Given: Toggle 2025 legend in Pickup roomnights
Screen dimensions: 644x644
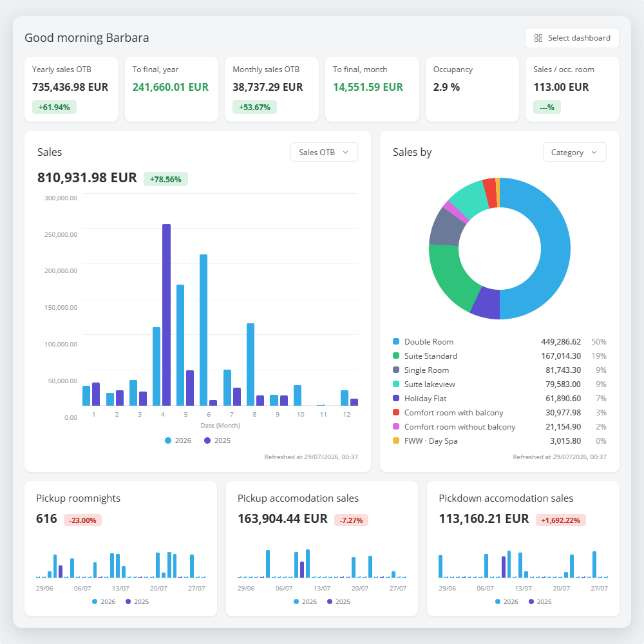Looking at the screenshot, I should pyautogui.click(x=137, y=601).
